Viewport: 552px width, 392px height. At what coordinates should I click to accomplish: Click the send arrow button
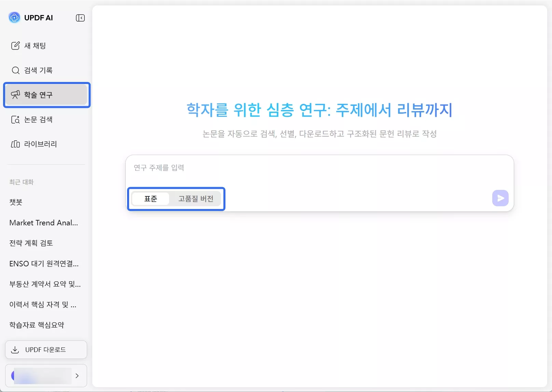[500, 198]
